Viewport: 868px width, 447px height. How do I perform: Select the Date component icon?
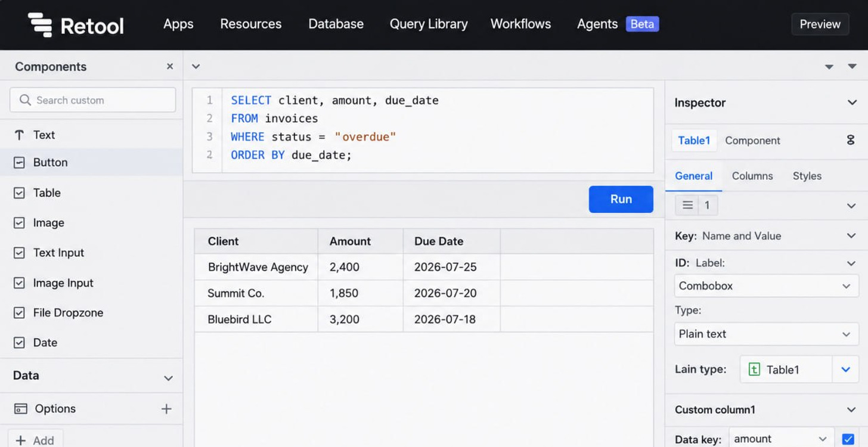pos(19,343)
